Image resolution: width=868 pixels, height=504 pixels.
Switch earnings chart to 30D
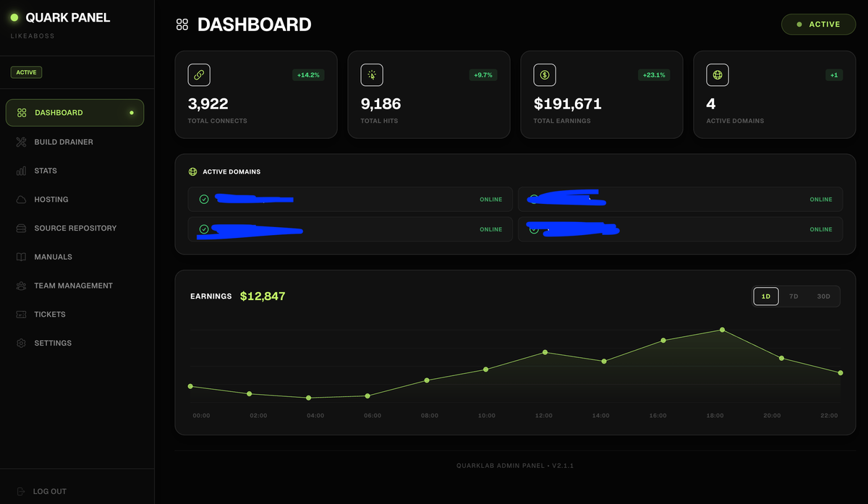[x=823, y=296]
